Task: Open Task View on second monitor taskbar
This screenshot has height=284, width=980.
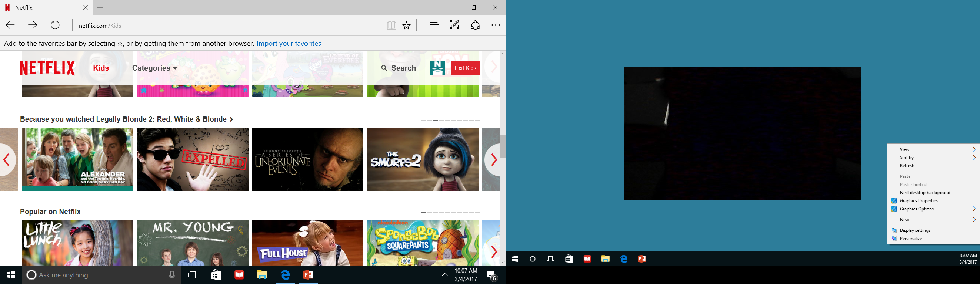Action: [550, 259]
